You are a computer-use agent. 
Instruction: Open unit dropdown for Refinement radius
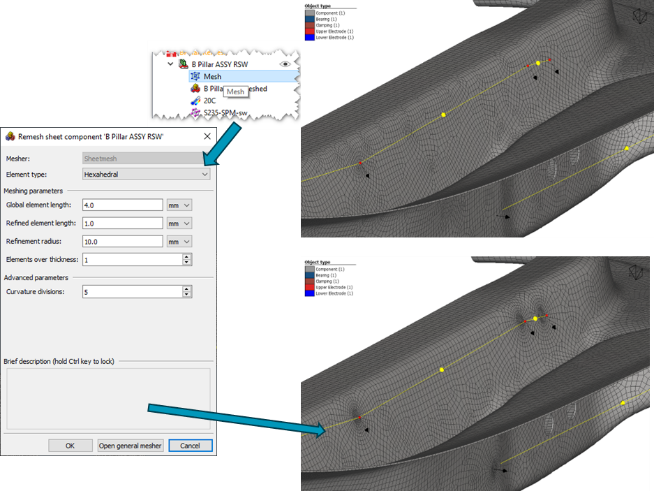[x=180, y=241]
